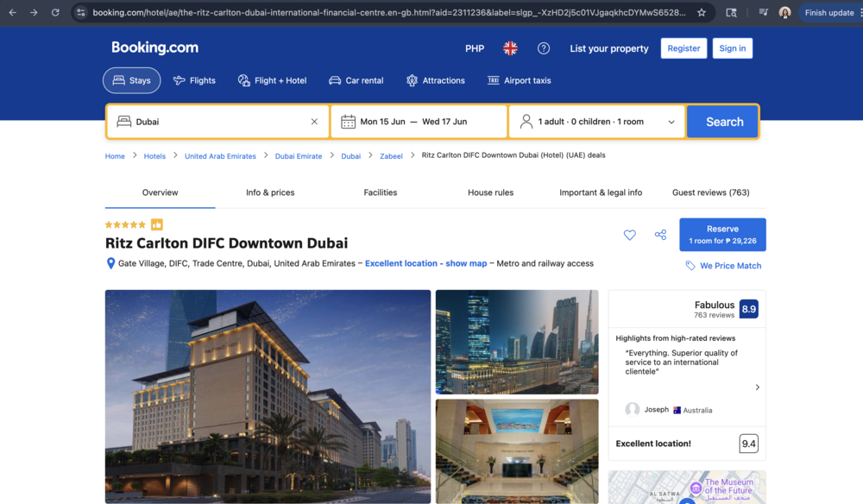The width and height of the screenshot is (863, 504).
Task: Open United Arab Emirates breadcrumb
Action: click(220, 156)
